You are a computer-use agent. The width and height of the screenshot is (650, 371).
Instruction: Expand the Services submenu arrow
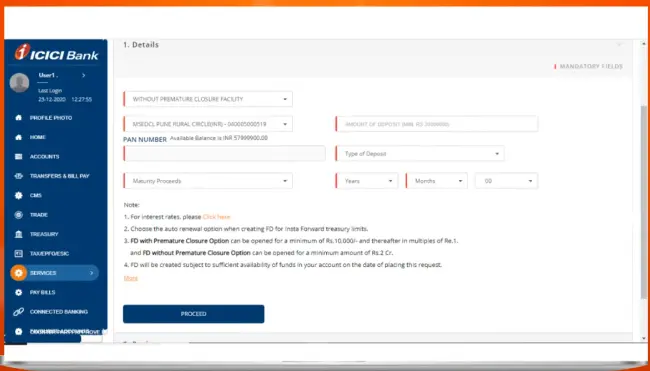pos(92,273)
